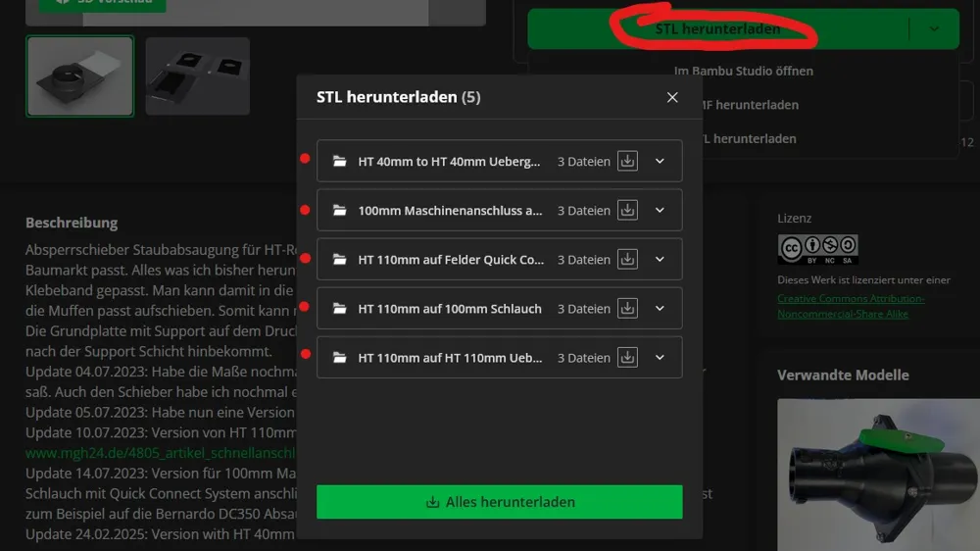
Task: Download the HT 110mm auf Felder Quick folder
Action: coord(627,259)
